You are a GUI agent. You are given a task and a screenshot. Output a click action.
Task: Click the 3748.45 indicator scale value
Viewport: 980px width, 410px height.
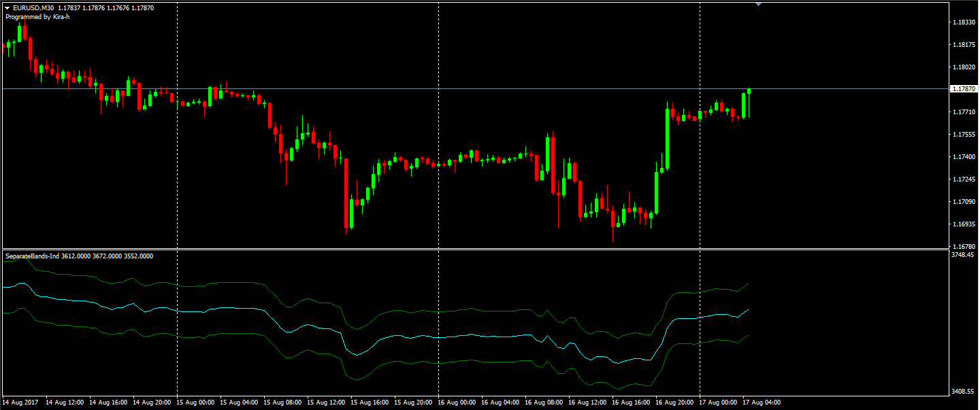962,255
